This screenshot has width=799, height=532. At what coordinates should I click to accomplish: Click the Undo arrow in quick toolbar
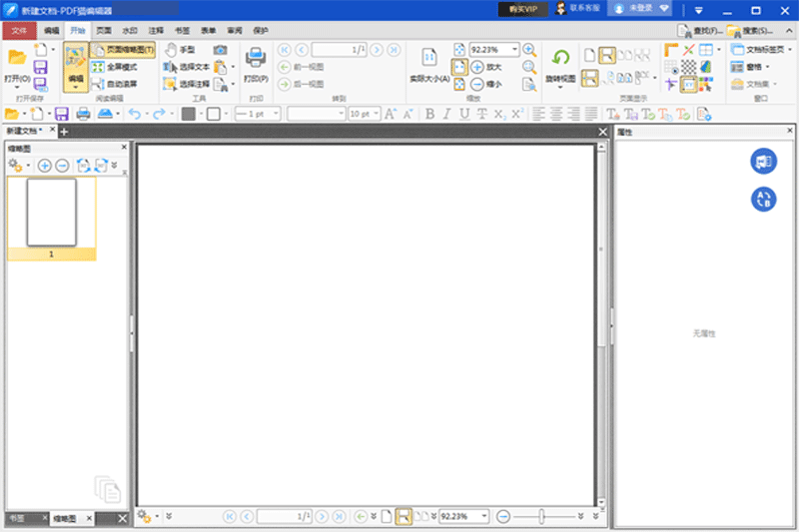coord(135,114)
